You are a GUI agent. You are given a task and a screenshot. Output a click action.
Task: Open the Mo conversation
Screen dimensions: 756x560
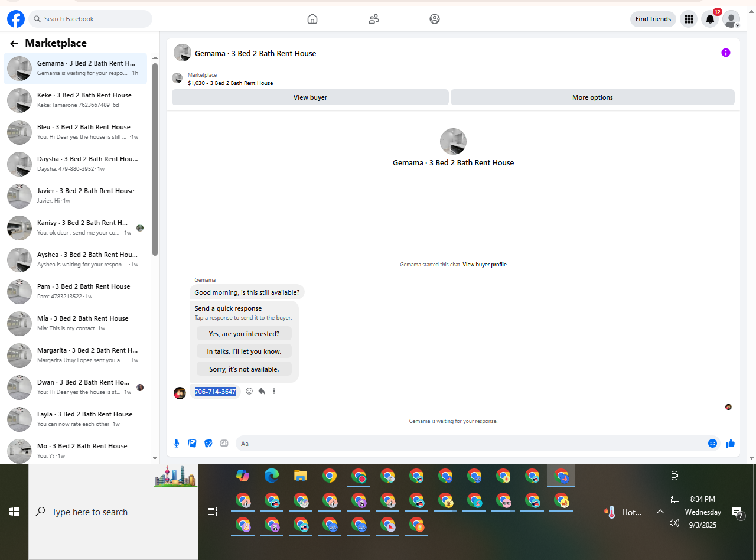click(76, 450)
